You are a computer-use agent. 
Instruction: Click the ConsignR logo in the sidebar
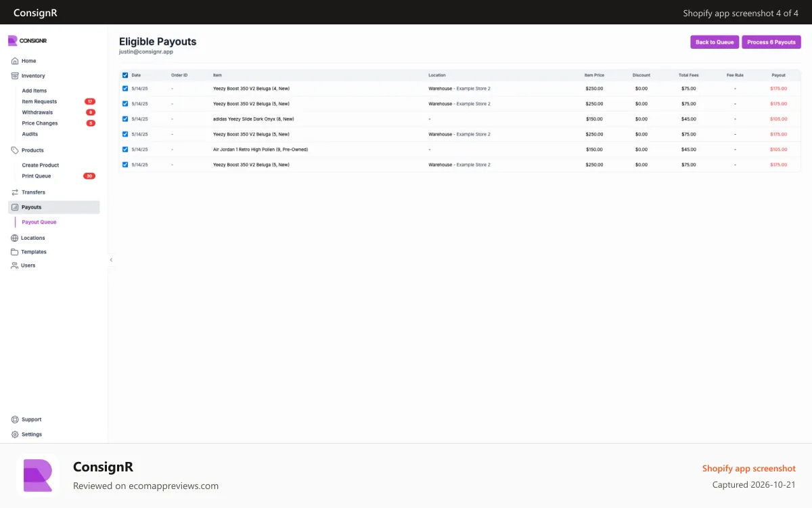27,41
